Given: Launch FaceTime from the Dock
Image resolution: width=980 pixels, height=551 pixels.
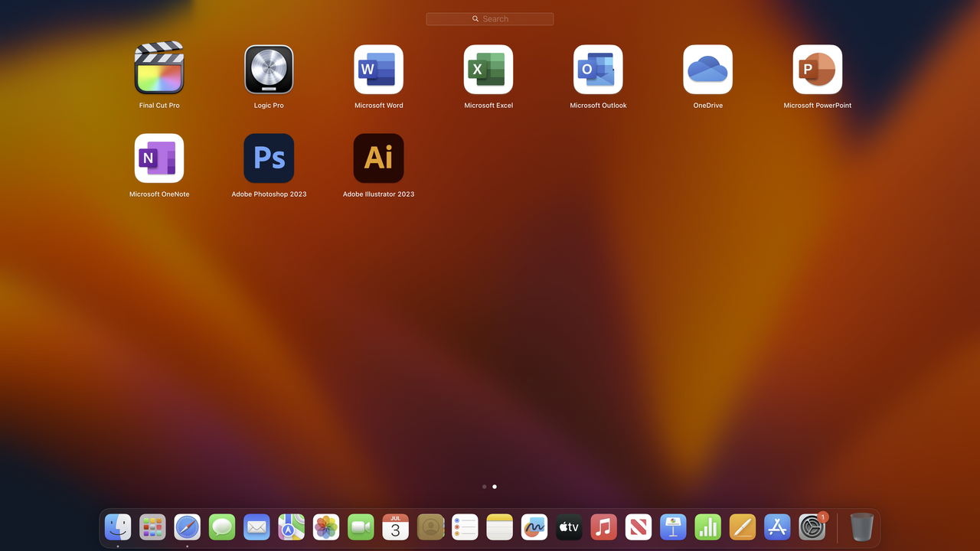Looking at the screenshot, I should [x=361, y=527].
